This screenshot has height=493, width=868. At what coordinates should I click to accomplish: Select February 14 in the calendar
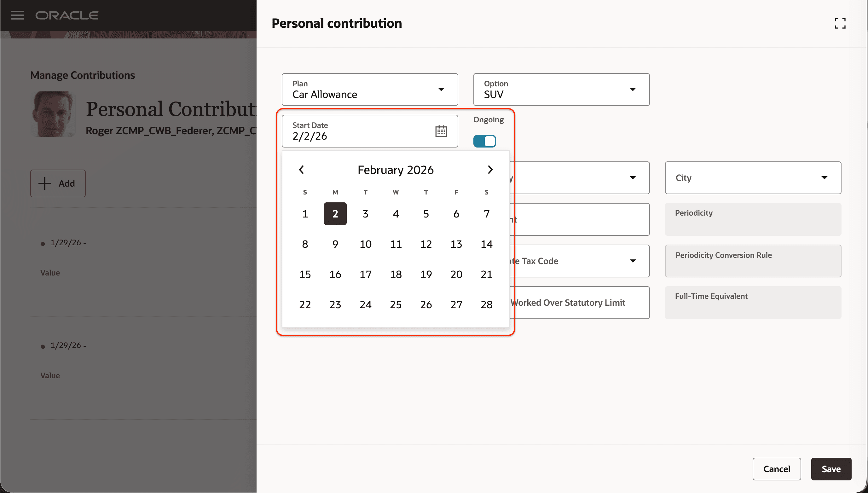pyautogui.click(x=486, y=244)
